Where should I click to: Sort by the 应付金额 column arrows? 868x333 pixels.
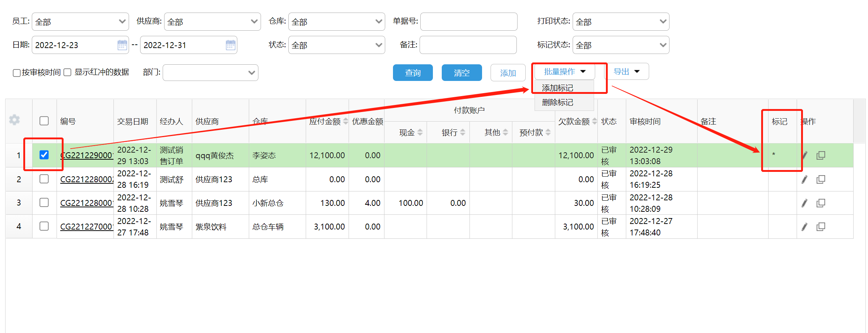click(x=346, y=121)
